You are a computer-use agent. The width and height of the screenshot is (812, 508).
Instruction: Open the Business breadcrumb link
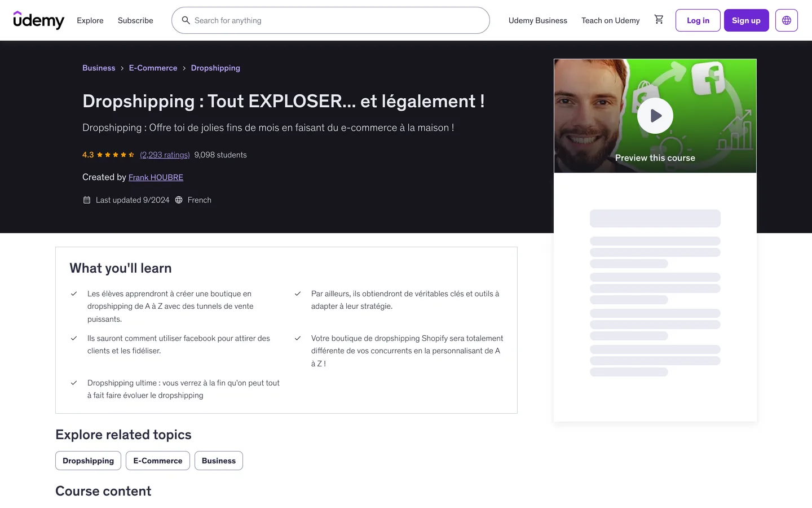[99, 68]
